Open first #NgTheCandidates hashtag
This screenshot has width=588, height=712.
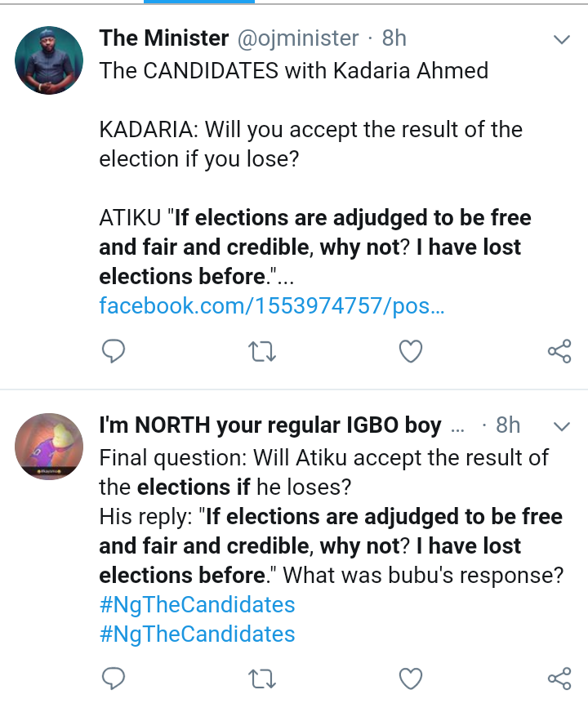coord(197,605)
